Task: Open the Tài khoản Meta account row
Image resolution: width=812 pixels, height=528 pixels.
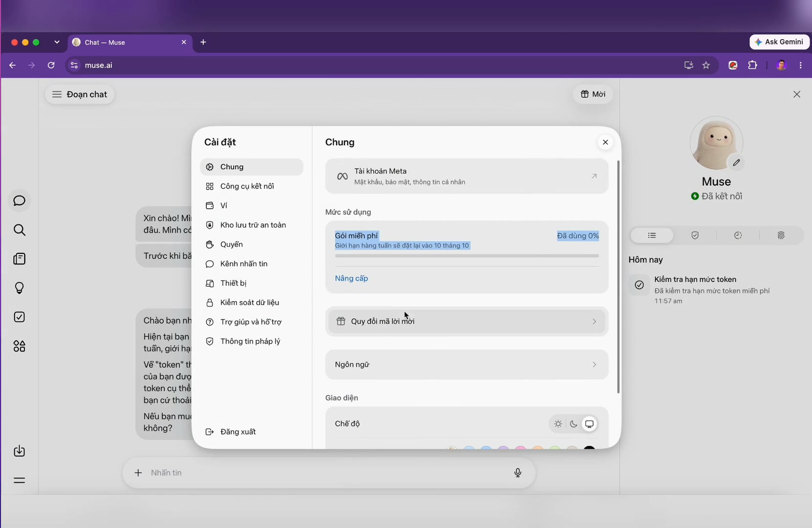Action: pyautogui.click(x=467, y=176)
